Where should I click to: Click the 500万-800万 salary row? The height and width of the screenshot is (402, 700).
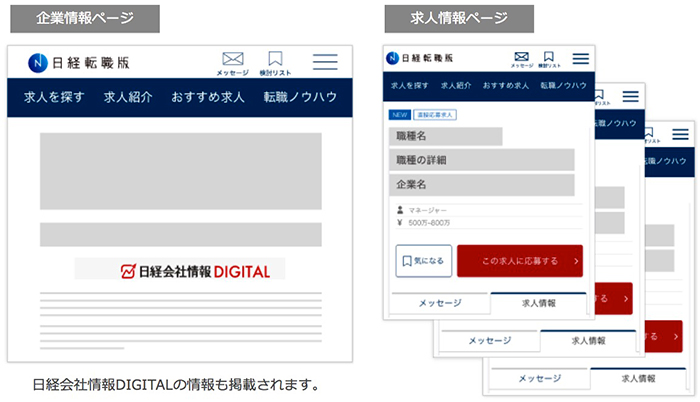pyautogui.click(x=489, y=222)
